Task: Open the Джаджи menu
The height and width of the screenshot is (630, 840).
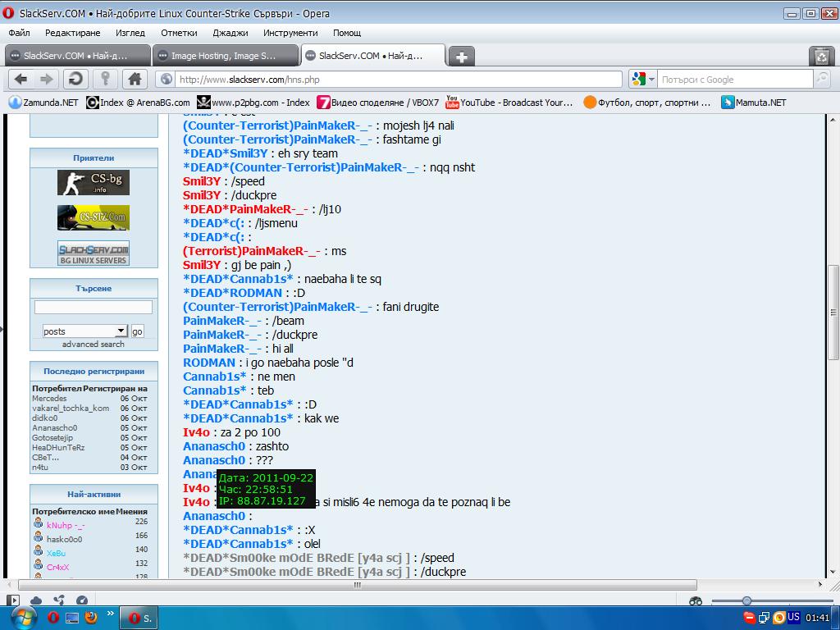Action: pyautogui.click(x=231, y=33)
